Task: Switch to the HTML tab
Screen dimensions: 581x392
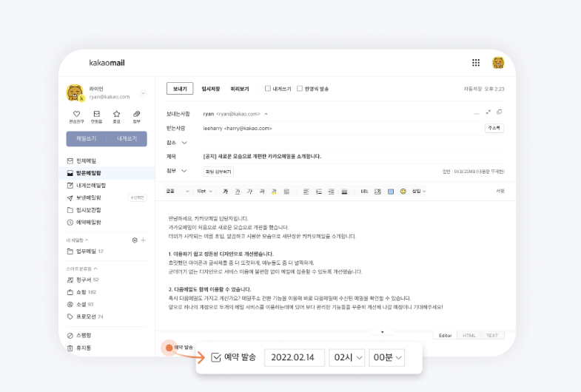Action: pos(469,335)
